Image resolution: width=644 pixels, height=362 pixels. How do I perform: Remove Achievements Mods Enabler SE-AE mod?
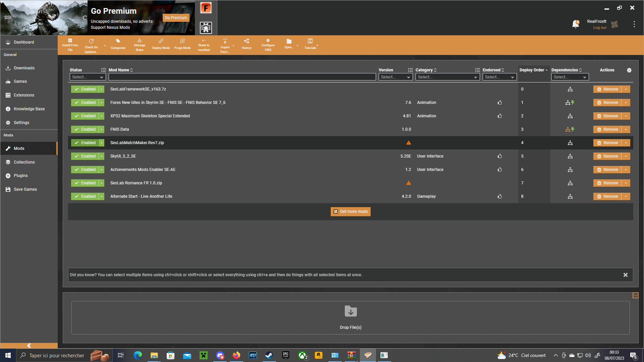pos(607,170)
